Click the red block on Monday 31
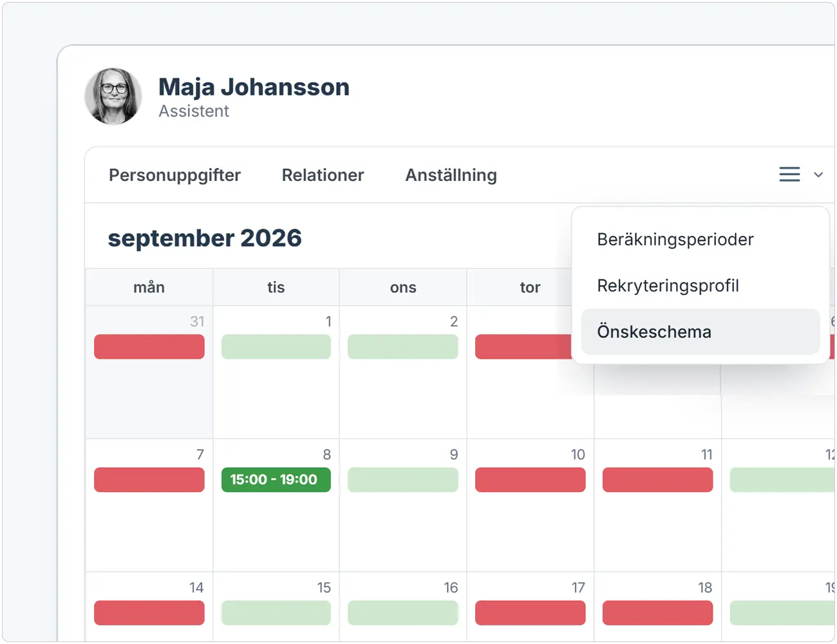The image size is (837, 644). pos(149,346)
